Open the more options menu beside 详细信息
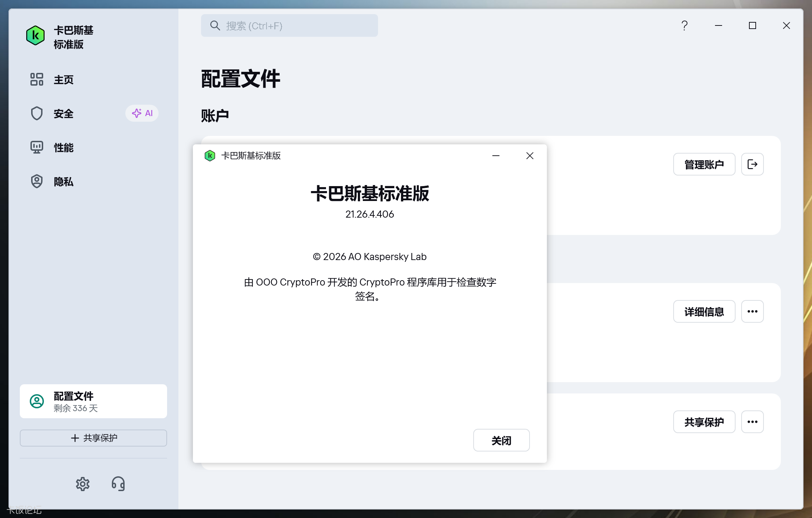812x518 pixels. 753,311
